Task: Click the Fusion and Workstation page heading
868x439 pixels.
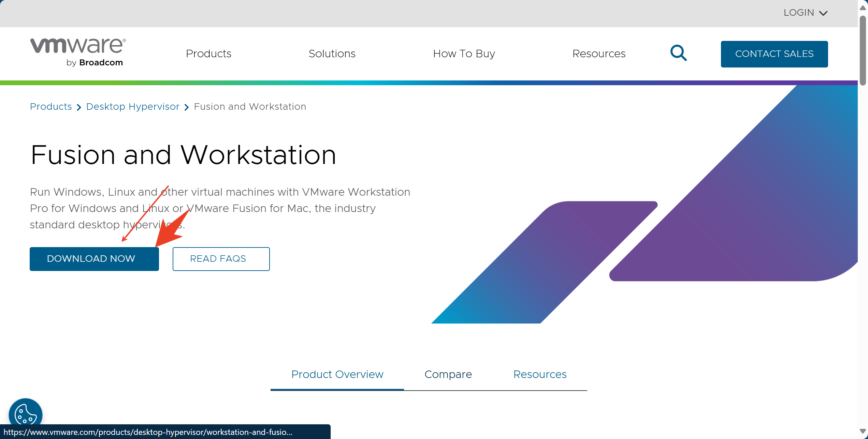Action: coord(183,155)
